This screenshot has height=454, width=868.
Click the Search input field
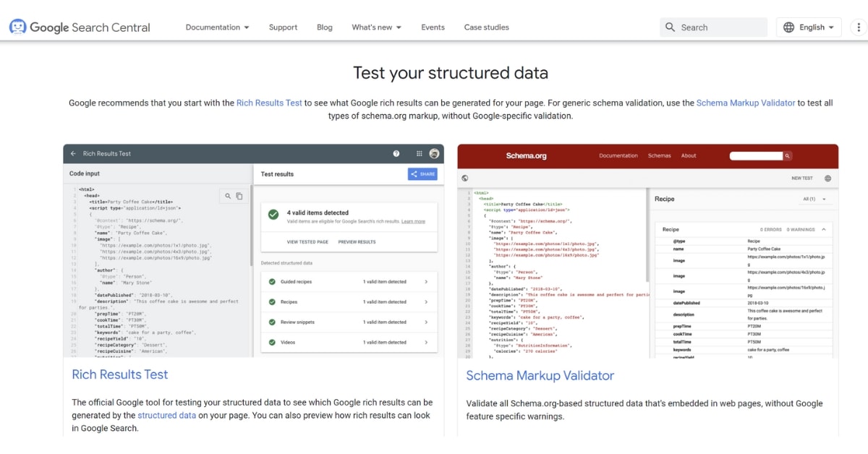point(713,27)
